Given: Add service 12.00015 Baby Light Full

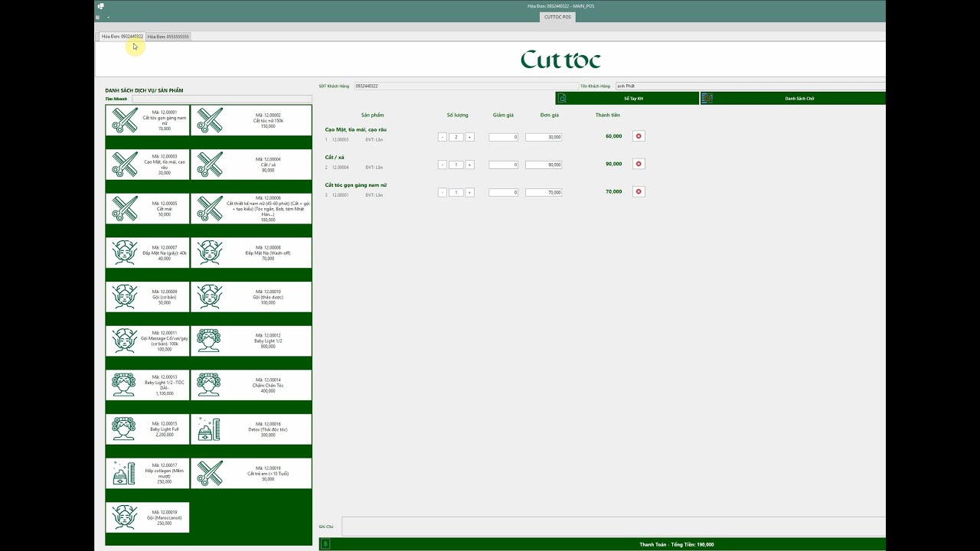Looking at the screenshot, I should (x=147, y=429).
